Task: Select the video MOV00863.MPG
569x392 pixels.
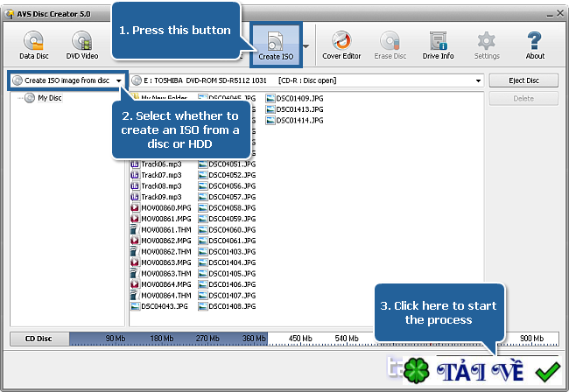Action: tap(161, 262)
